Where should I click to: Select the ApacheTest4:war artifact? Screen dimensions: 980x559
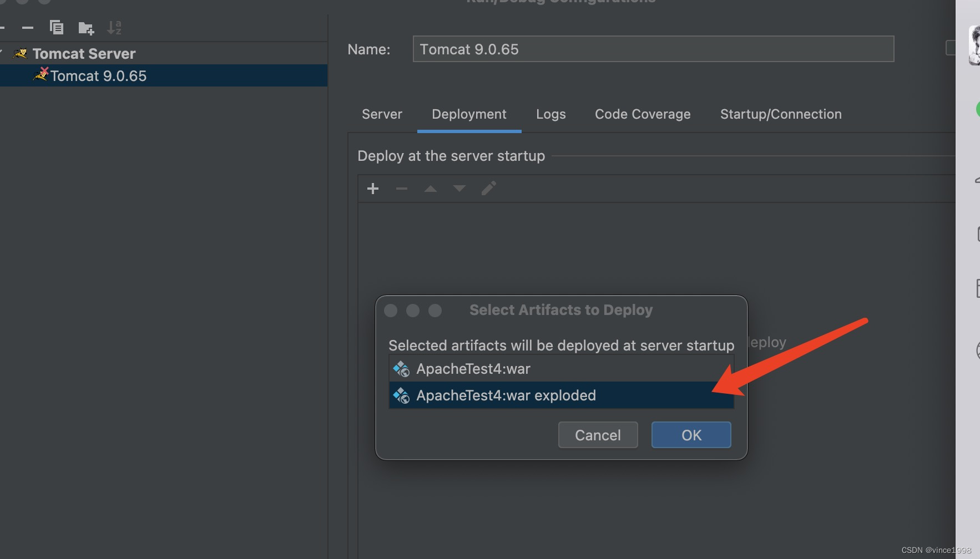562,369
